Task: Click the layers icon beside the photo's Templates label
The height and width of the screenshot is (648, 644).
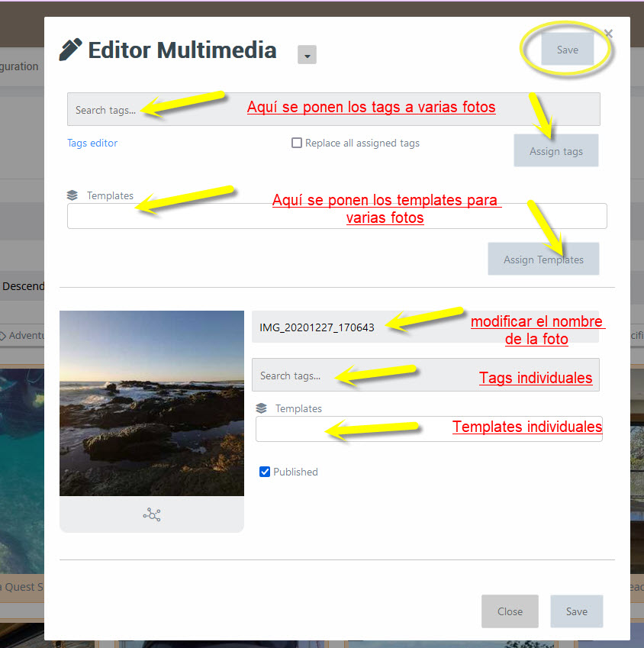Action: (262, 408)
